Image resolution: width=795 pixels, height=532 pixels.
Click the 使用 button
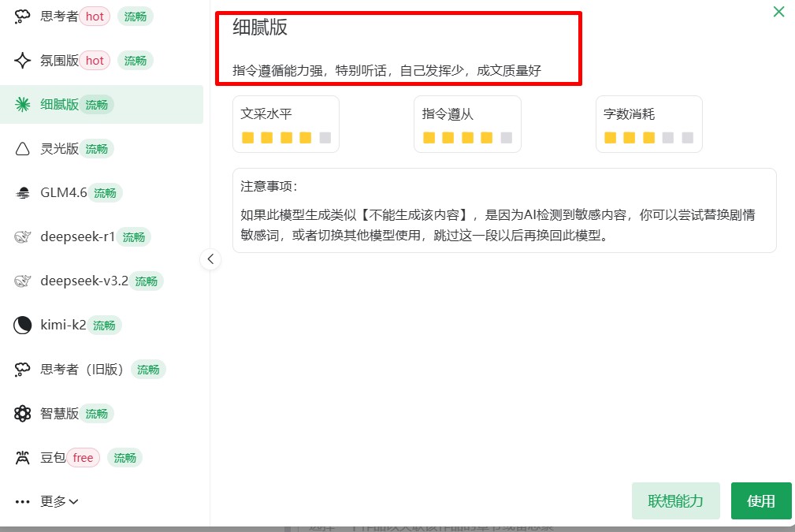coord(761,500)
